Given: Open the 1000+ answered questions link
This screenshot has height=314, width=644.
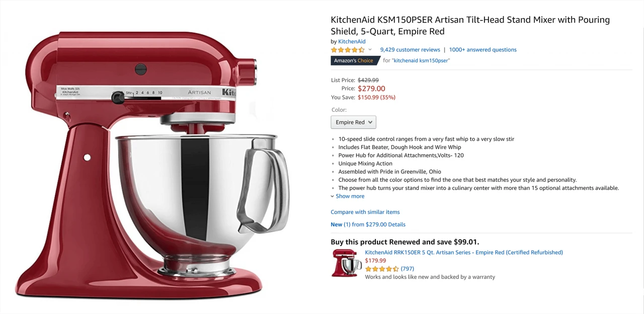Looking at the screenshot, I should coord(482,49).
